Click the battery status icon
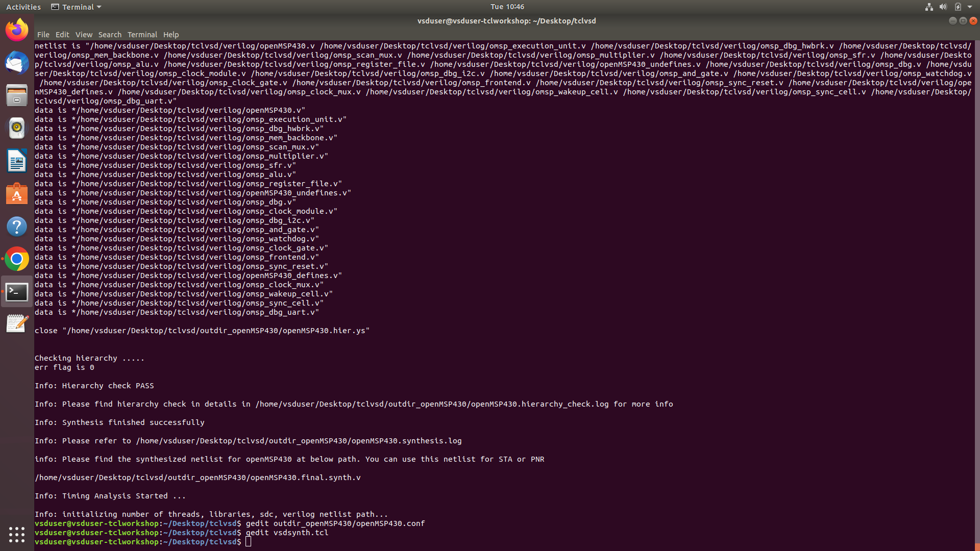This screenshot has height=551, width=980. point(959,7)
